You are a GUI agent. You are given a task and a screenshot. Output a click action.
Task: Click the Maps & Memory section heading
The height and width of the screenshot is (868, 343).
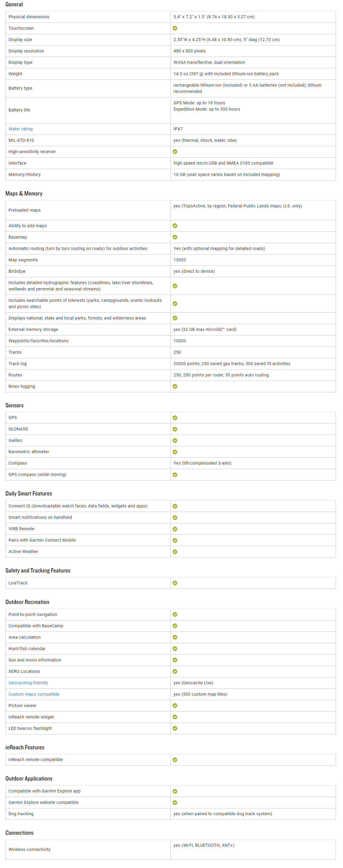tap(24, 194)
